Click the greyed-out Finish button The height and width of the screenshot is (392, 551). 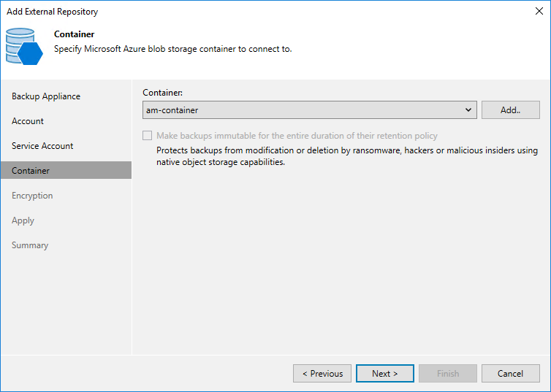pyautogui.click(x=448, y=374)
